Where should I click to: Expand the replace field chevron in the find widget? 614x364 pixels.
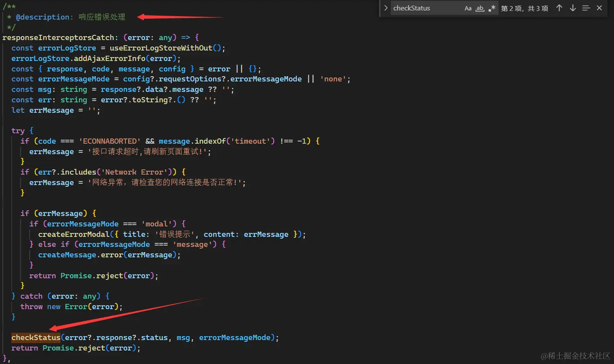coord(386,8)
